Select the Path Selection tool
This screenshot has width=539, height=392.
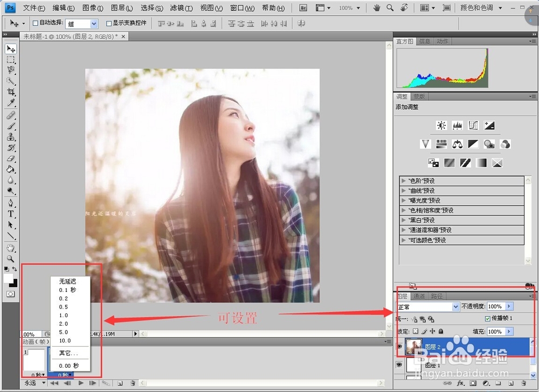click(x=11, y=225)
